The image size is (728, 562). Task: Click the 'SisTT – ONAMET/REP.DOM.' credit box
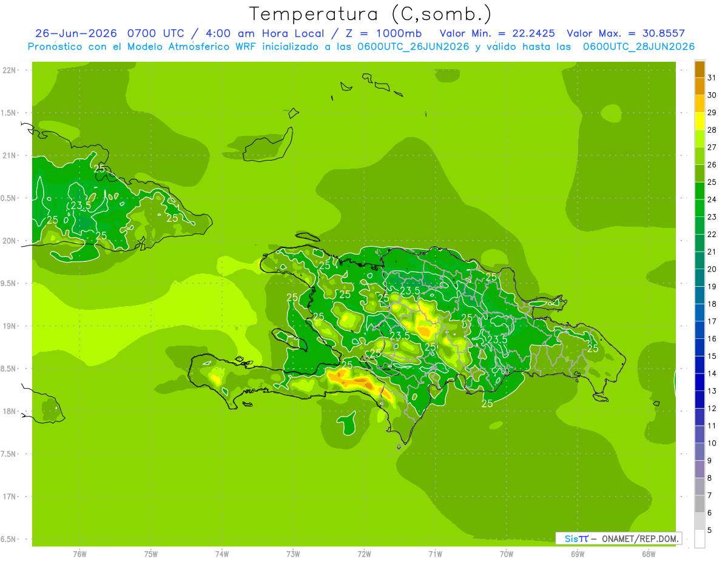point(618,538)
